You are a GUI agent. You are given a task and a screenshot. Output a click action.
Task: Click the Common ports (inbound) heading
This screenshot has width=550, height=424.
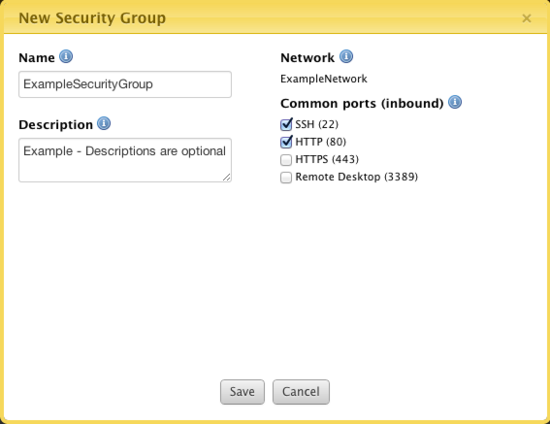click(x=362, y=103)
